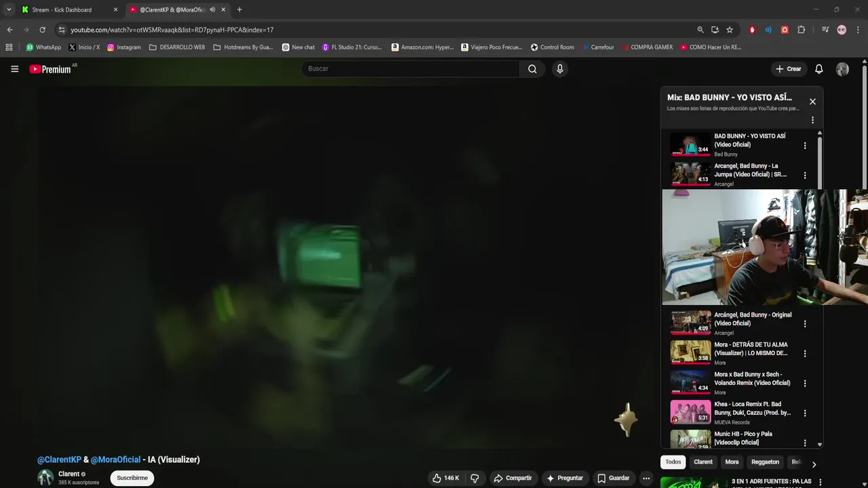Open options for Mora DETRÁS DE TU ALMA
868x488 pixels.
click(805, 353)
